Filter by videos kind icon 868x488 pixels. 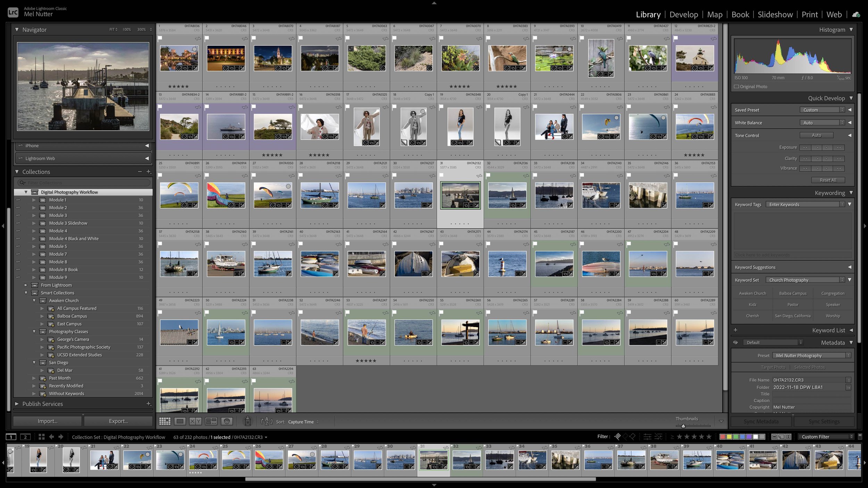pyautogui.click(x=788, y=437)
